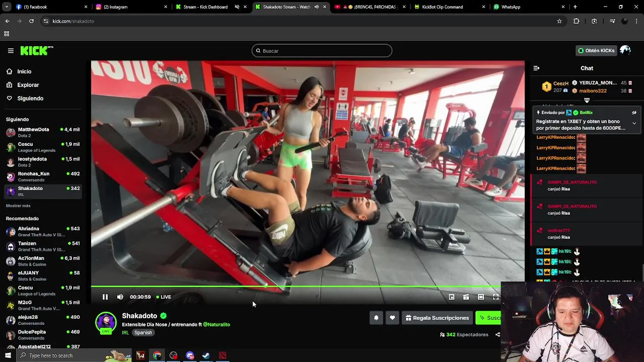Go to Inicio in sidebar

click(24, 71)
